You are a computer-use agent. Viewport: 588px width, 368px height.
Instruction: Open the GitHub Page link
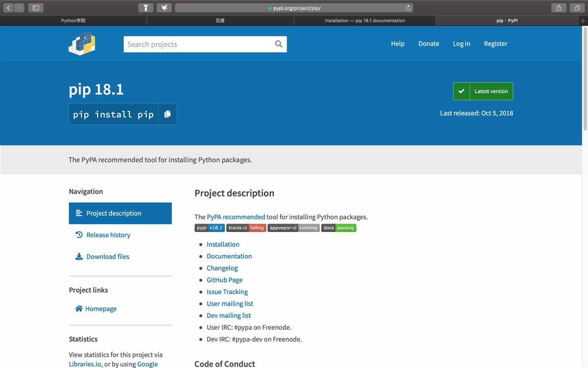(x=225, y=280)
